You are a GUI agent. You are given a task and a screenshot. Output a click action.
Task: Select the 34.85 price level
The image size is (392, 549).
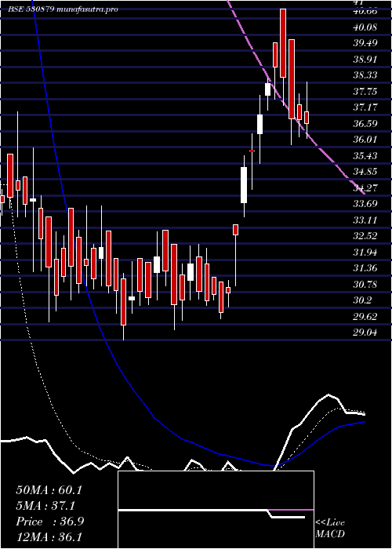[365, 172]
